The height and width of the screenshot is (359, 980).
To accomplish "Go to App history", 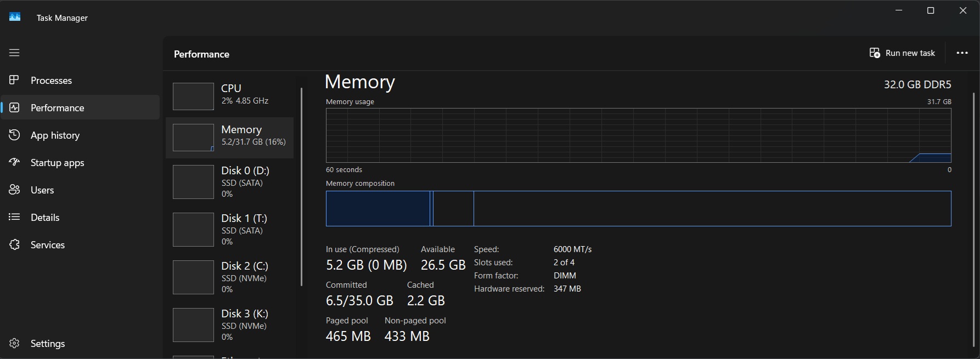I will tap(81, 135).
